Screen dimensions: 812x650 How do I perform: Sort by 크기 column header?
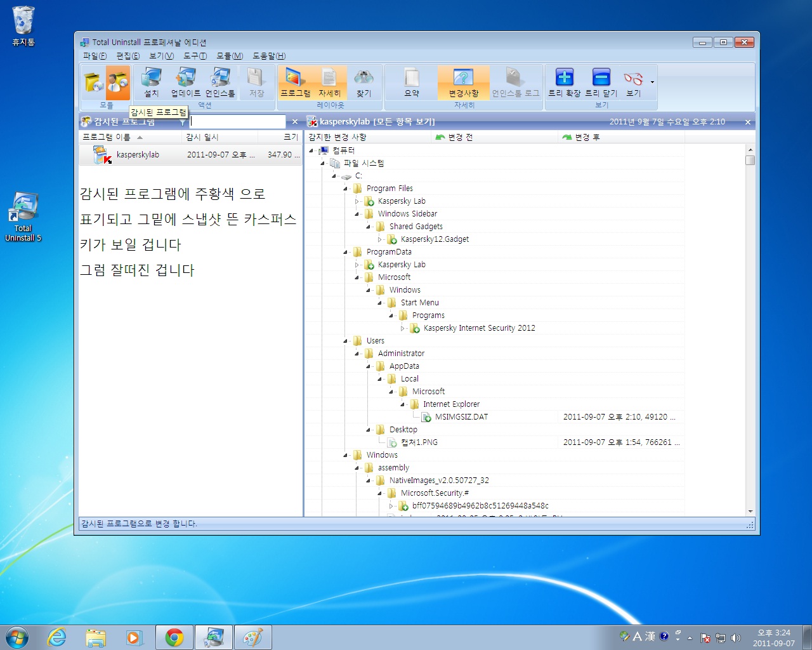[280, 137]
